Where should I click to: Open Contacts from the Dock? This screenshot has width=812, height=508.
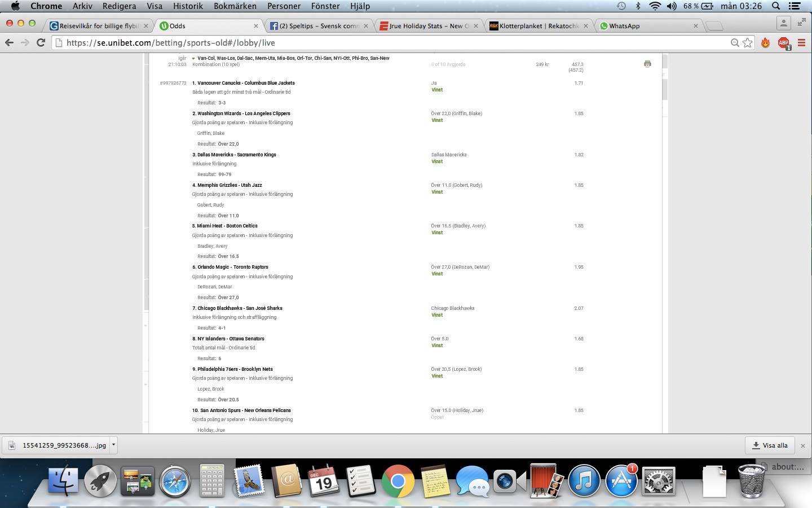point(286,481)
